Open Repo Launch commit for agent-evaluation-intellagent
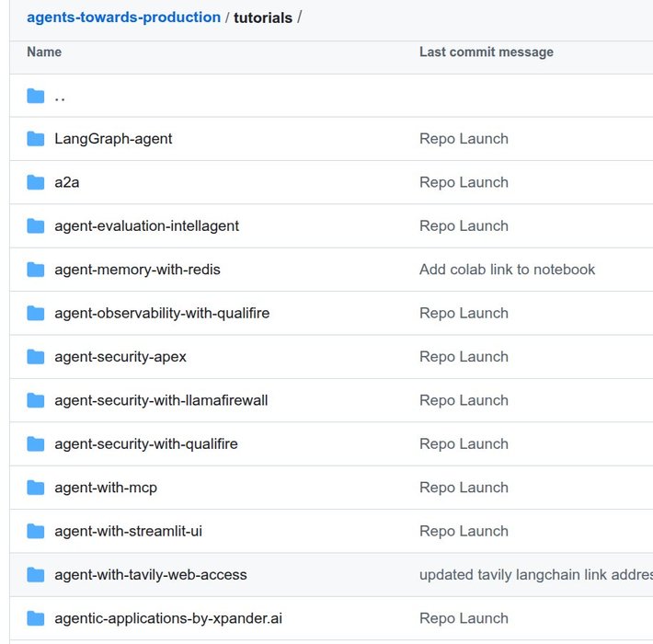 (464, 225)
